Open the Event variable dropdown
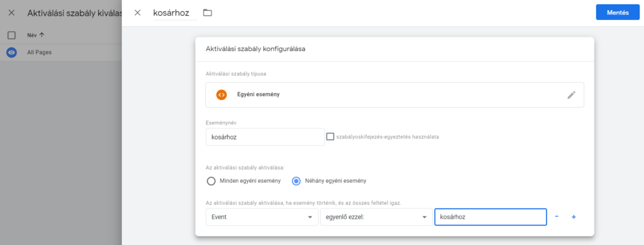This screenshot has width=644, height=245. (262, 217)
